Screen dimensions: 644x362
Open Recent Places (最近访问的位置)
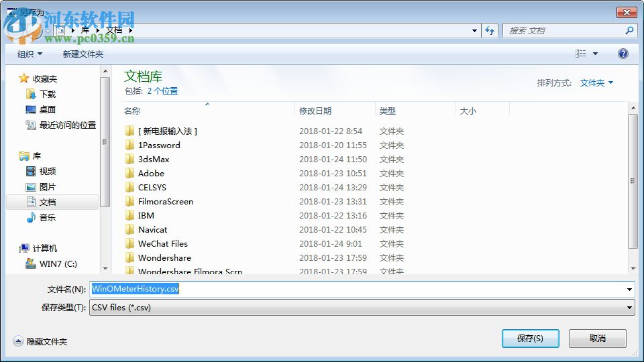tap(61, 125)
